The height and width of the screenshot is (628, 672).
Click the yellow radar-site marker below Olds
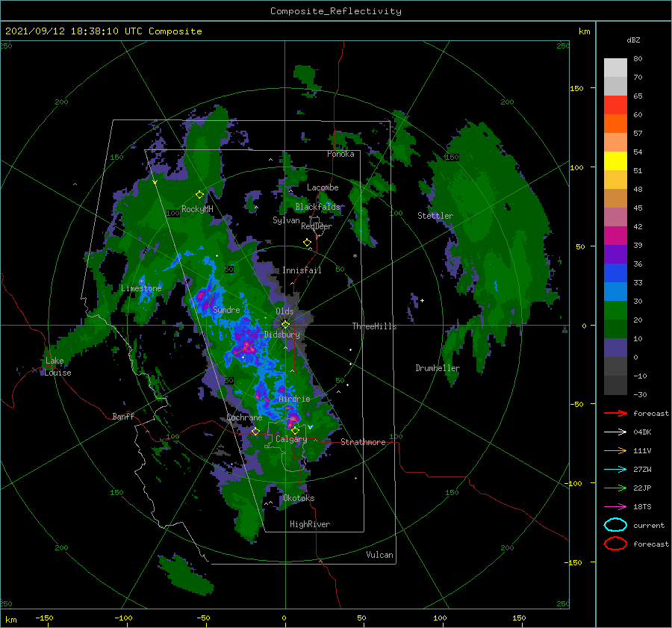(x=285, y=325)
